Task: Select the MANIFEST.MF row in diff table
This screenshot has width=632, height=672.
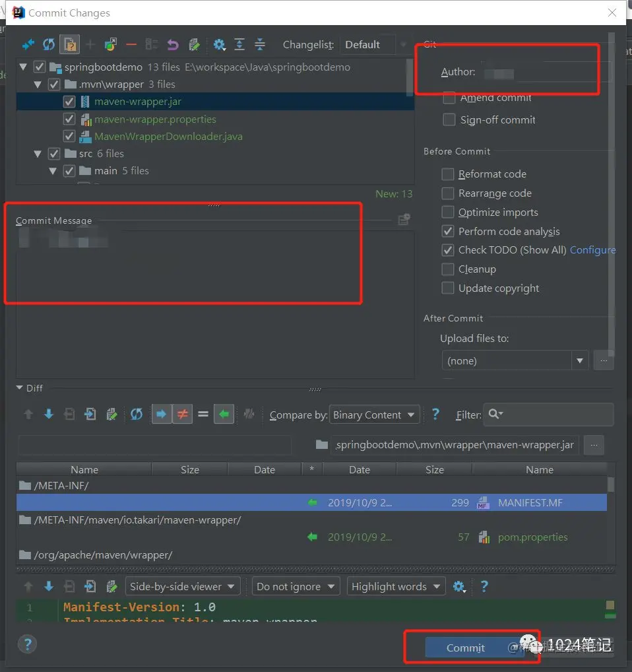Action: 312,502
